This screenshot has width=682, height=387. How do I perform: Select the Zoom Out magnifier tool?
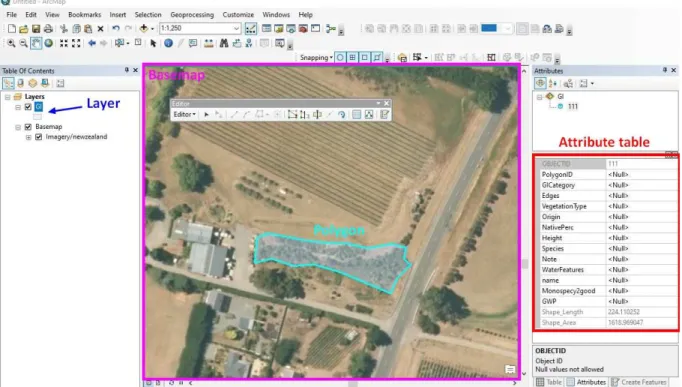coord(23,43)
